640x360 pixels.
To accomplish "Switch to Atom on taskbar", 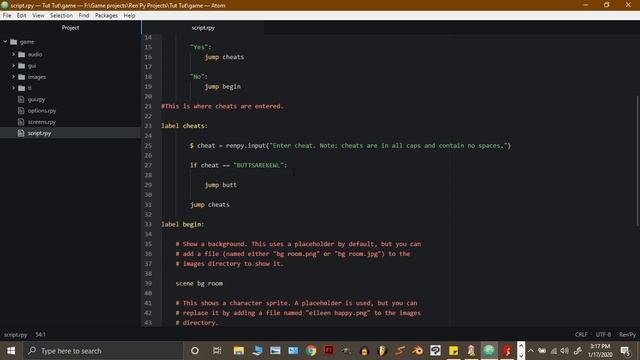I will pyautogui.click(x=489, y=351).
